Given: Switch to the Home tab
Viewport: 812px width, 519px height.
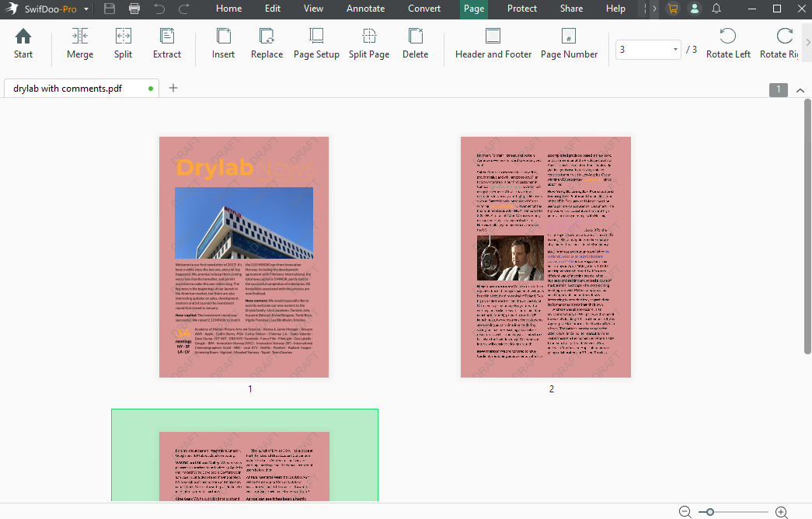Looking at the screenshot, I should pyautogui.click(x=229, y=9).
